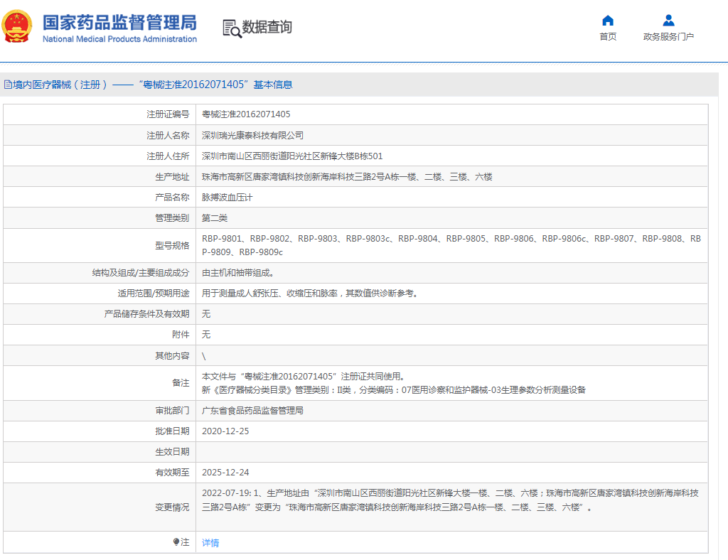Screen dimensions: 728x560
Task: Click the 审批部门 label
Action: (x=172, y=411)
